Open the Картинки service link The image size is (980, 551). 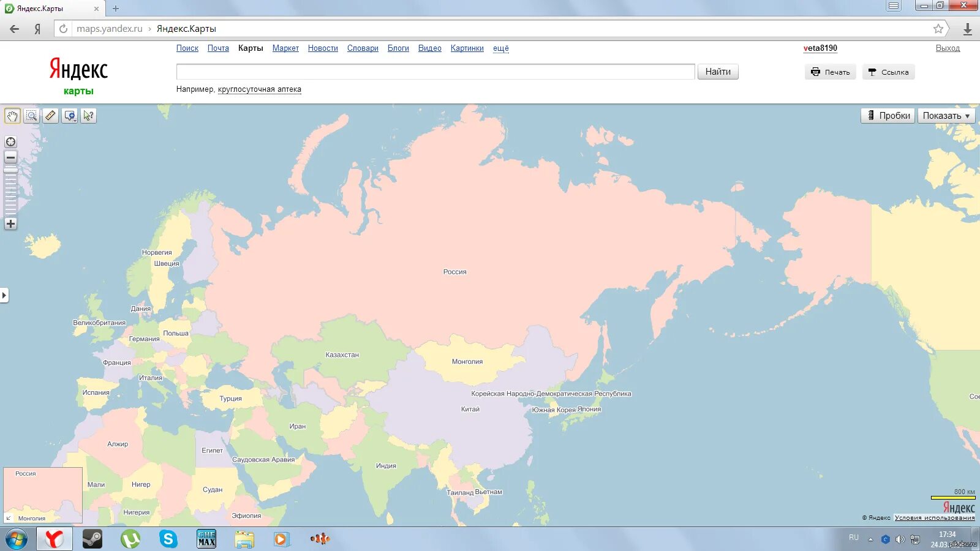(x=467, y=48)
